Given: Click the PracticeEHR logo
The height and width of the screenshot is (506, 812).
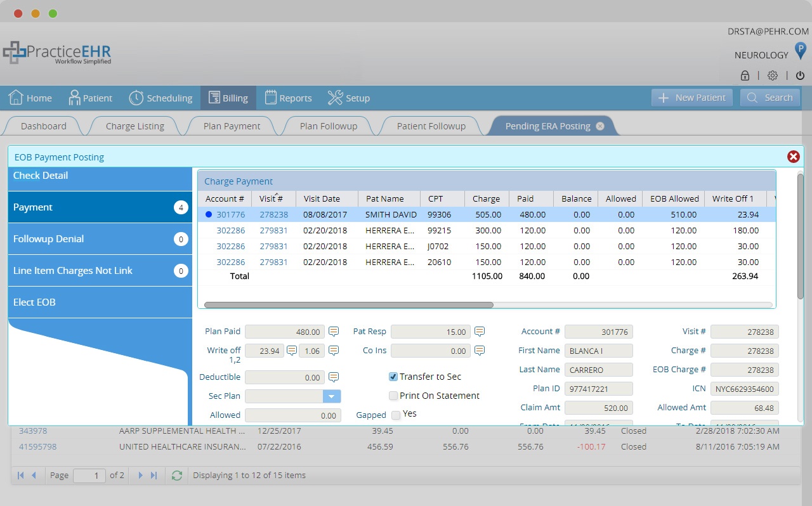Looking at the screenshot, I should click(x=57, y=53).
